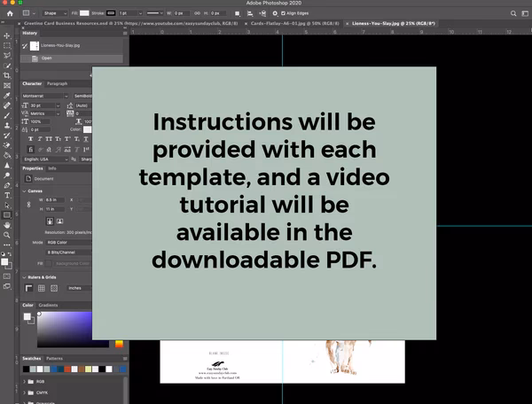Switch to the Paragraph tab
532x404 pixels.
point(57,83)
